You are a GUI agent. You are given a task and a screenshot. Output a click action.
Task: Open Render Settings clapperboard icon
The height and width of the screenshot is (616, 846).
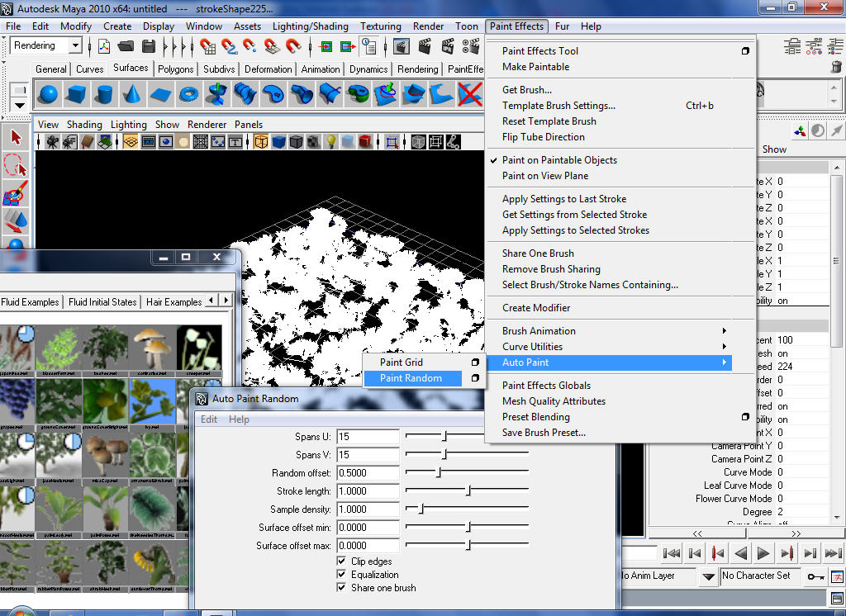click(x=471, y=46)
